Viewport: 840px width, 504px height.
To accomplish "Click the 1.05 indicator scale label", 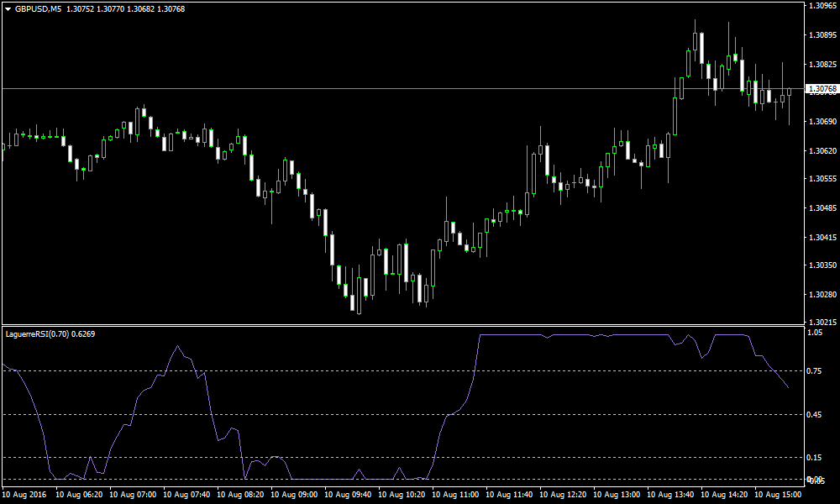I will click(814, 333).
